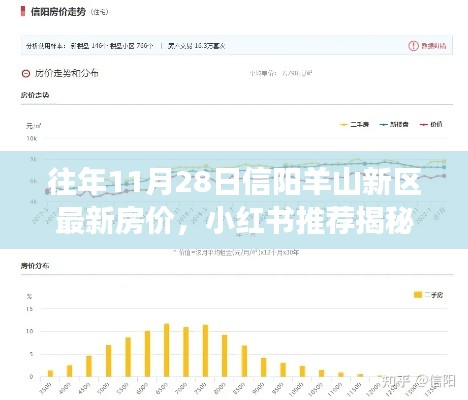The width and height of the screenshot is (468, 400).
Task: Toggle the blue legend series in the trend chart
Action: (394, 125)
